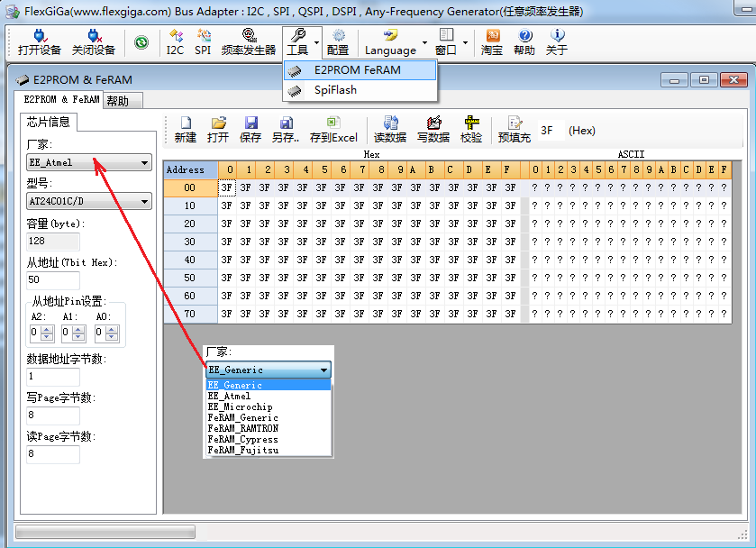This screenshot has width=756, height=548.
Task: Click the 从地址 slave address input field
Action: (x=53, y=280)
